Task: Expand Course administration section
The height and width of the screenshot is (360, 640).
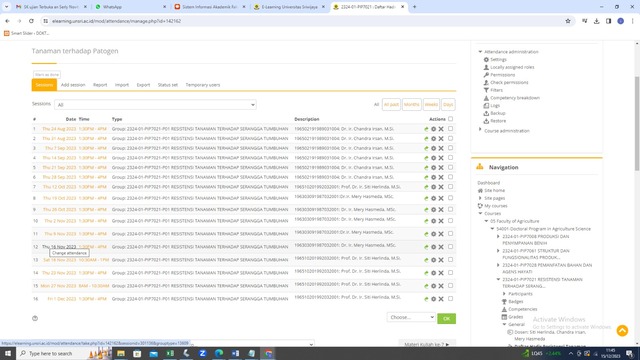Action: coord(480,130)
